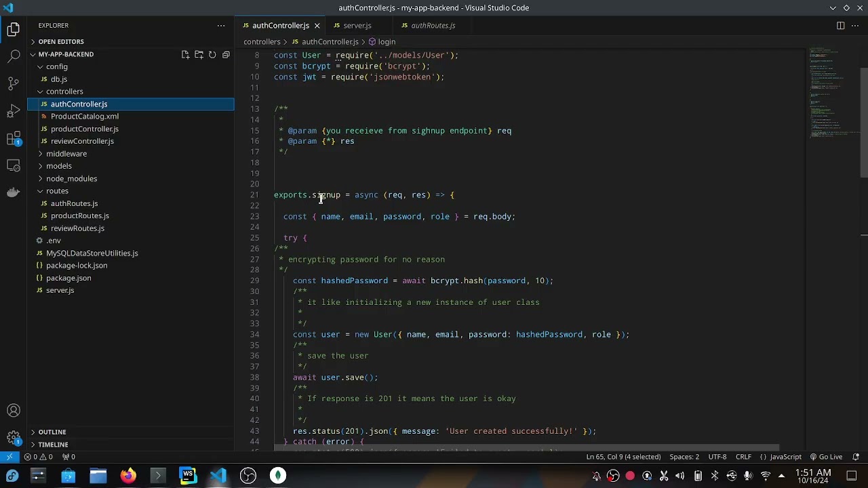Launch Firefox from the taskbar
Viewport: 868px width, 488px height.
[128, 476]
